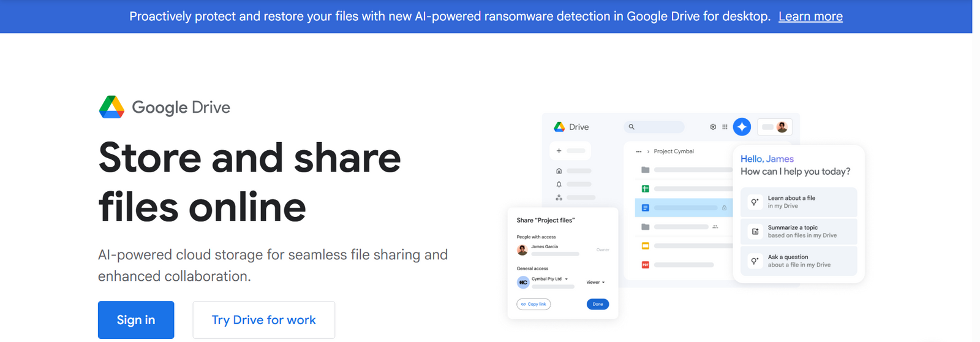The image size is (980, 342).
Task: Open the Viewer permission dropdown
Action: [x=595, y=283]
